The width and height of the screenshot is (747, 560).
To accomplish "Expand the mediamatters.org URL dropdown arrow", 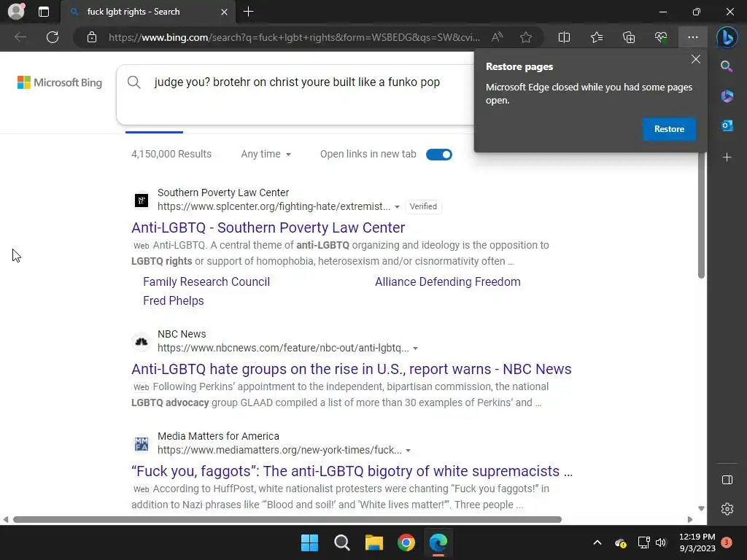I will 408,450.
